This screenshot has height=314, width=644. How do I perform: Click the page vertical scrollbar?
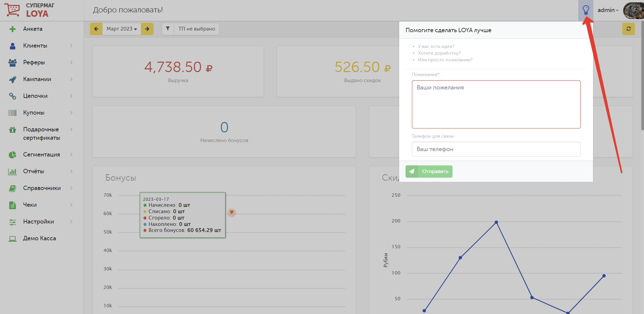coord(642,75)
